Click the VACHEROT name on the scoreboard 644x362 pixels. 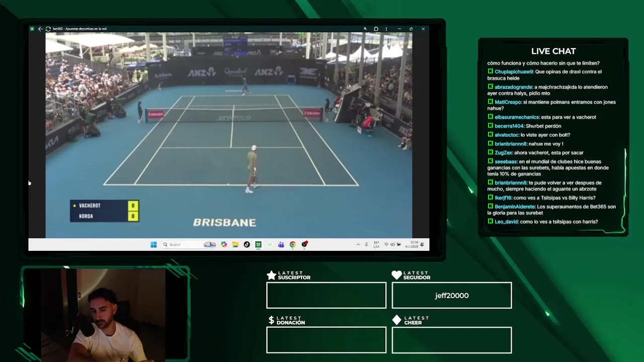point(90,206)
